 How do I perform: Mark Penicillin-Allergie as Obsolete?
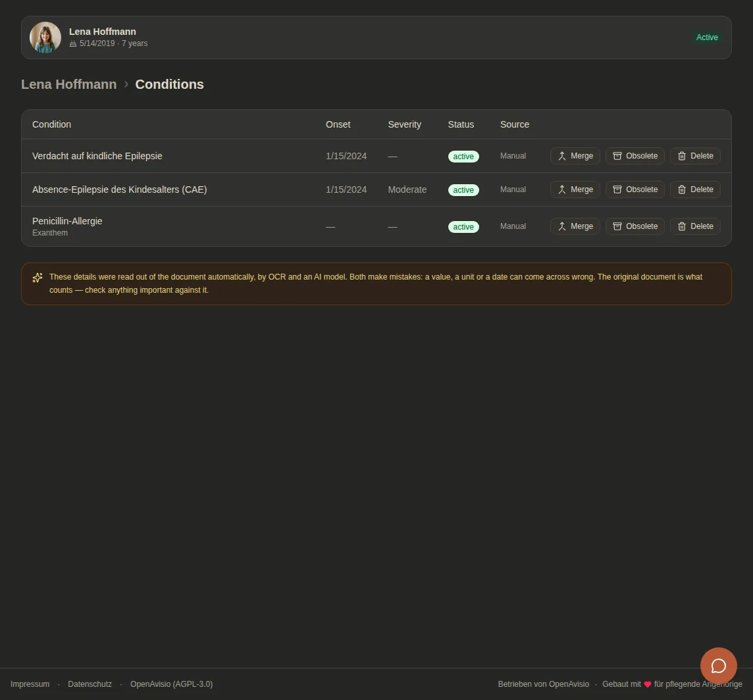tap(635, 226)
